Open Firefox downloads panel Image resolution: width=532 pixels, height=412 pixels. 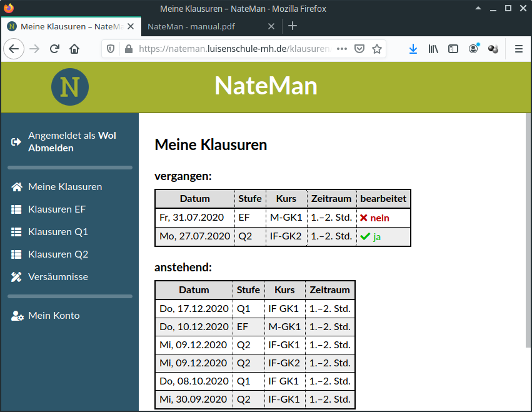[x=413, y=49]
